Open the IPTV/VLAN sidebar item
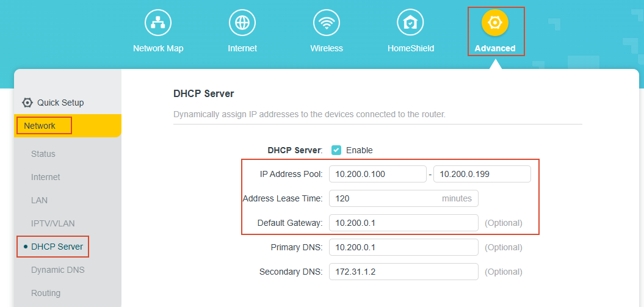Viewport: 644px width, 307px height. click(53, 223)
